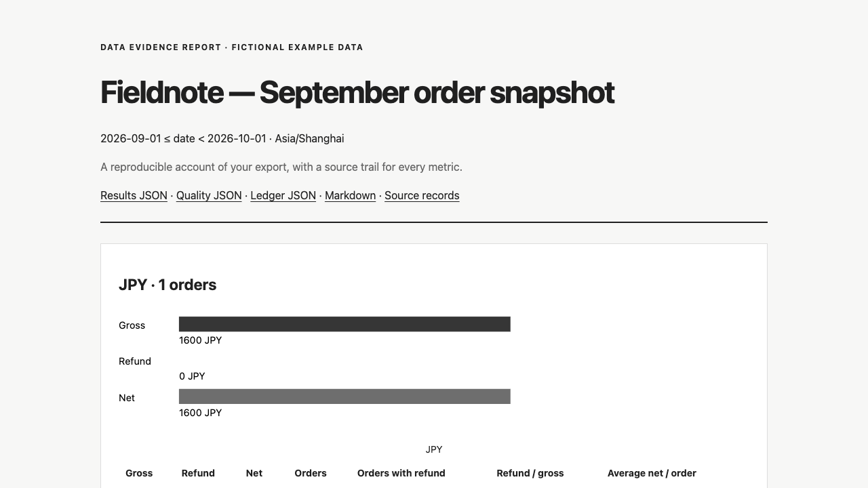Screen dimensions: 868x488
Task: Click the Data Evidence Report label
Action: click(x=232, y=47)
